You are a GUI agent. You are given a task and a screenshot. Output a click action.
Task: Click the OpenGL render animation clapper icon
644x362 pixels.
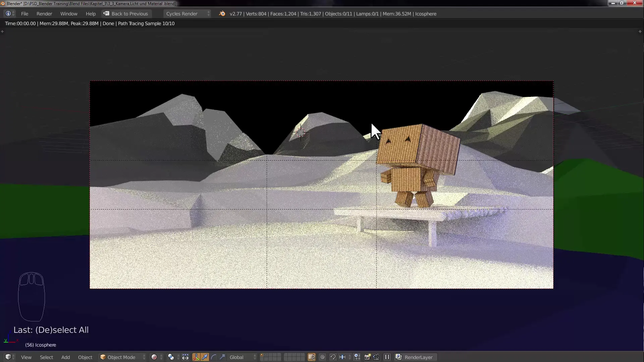(376, 357)
